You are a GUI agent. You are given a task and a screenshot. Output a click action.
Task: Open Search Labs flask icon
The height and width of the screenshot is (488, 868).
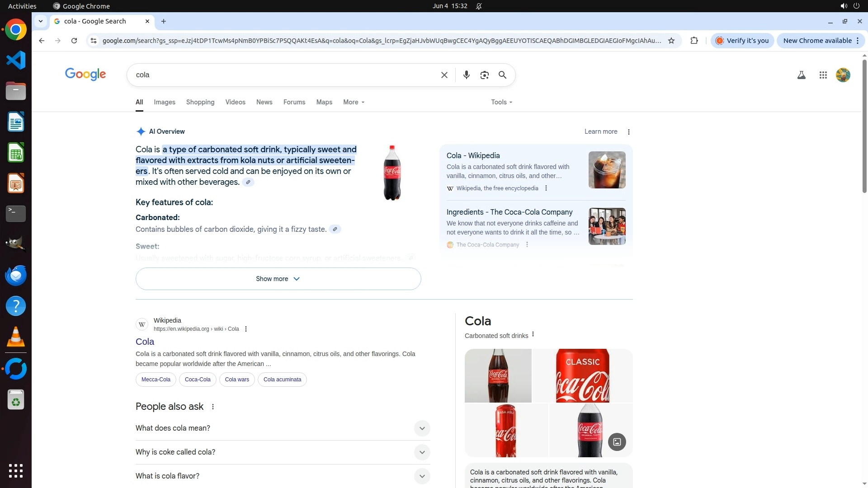801,75
